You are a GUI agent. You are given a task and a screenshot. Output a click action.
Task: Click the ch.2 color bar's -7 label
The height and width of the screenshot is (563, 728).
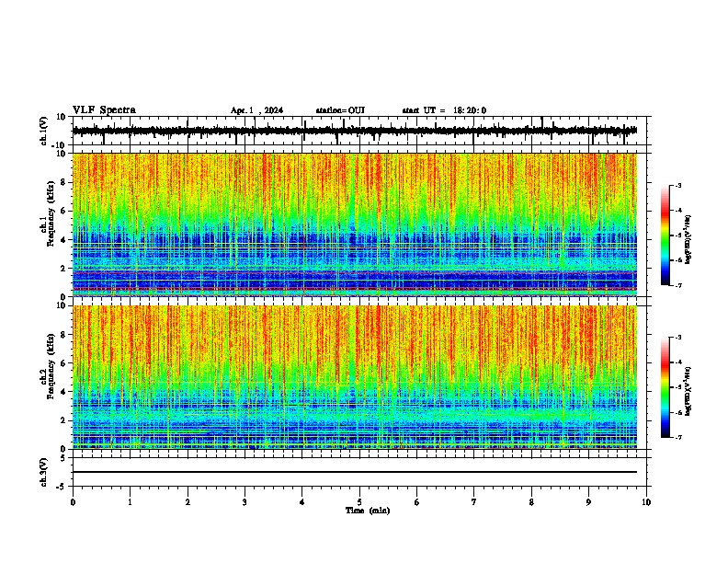pyautogui.click(x=677, y=437)
